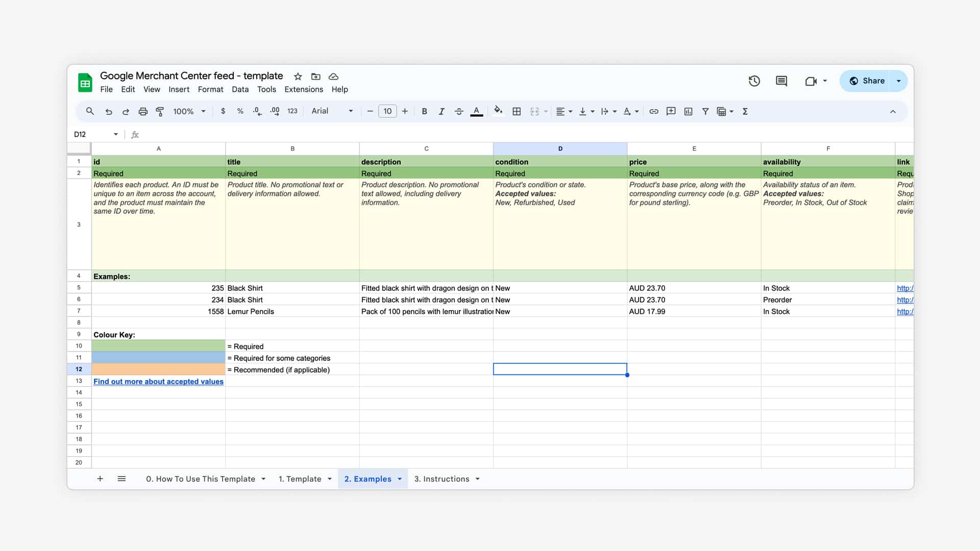Increase the font size
Image resolution: width=980 pixels, height=551 pixels.
(405, 111)
